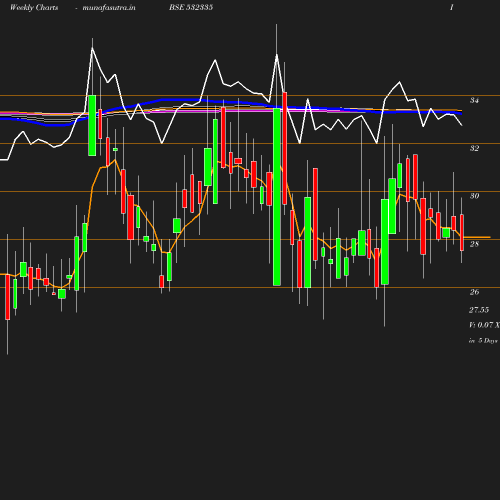
Task: Click the "V: 0.07 X" volume text
Action: click(484, 325)
